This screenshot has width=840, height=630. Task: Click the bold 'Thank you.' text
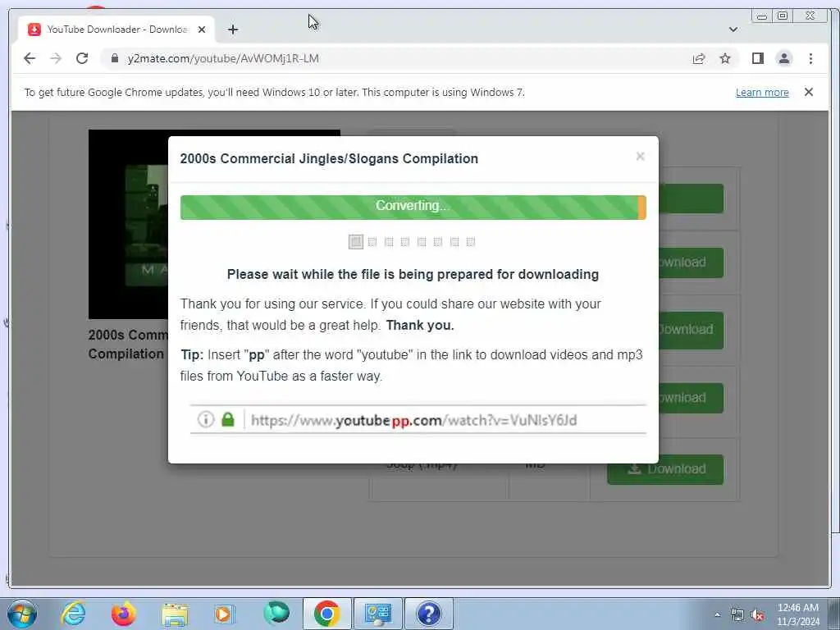pos(420,325)
